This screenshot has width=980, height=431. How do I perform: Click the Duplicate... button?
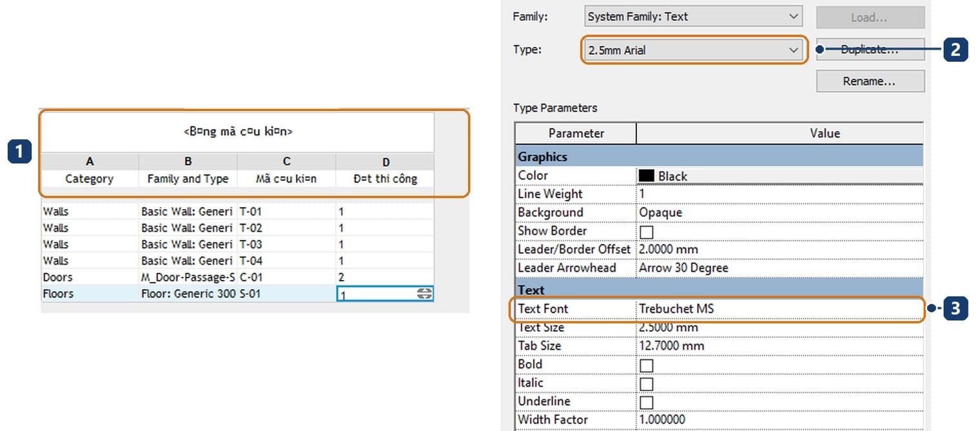[870, 50]
